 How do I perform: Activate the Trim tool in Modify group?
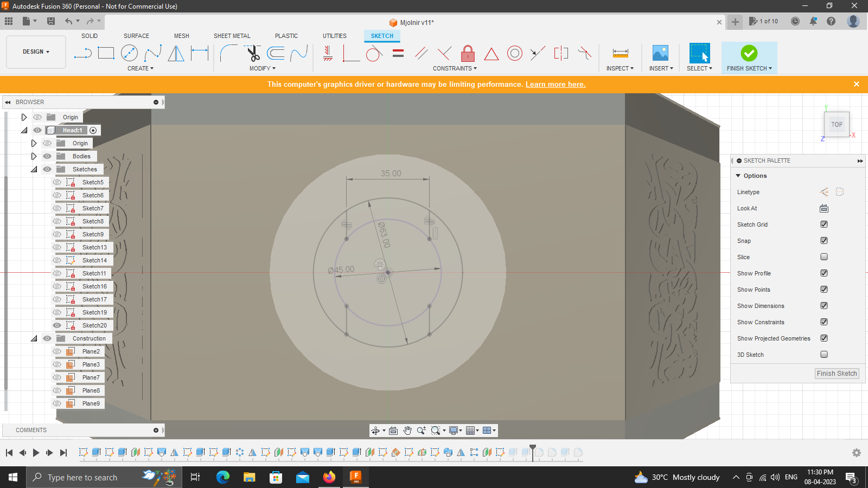(x=252, y=53)
